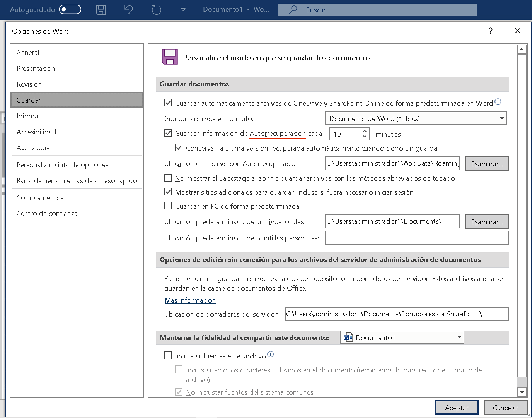Viewport: 532px width, 418px height.
Task: Click info icon next to Incrustar fuentes
Action: click(271, 354)
